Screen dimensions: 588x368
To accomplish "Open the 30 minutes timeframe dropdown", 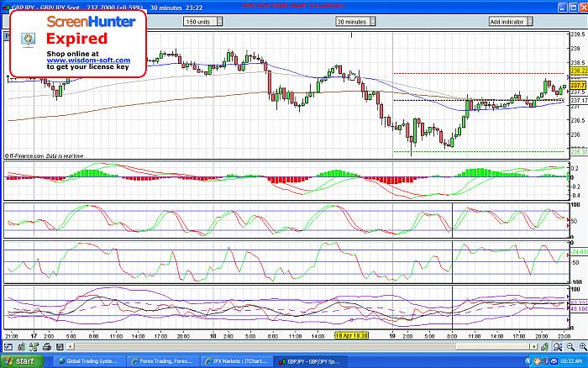I will coord(355,22).
